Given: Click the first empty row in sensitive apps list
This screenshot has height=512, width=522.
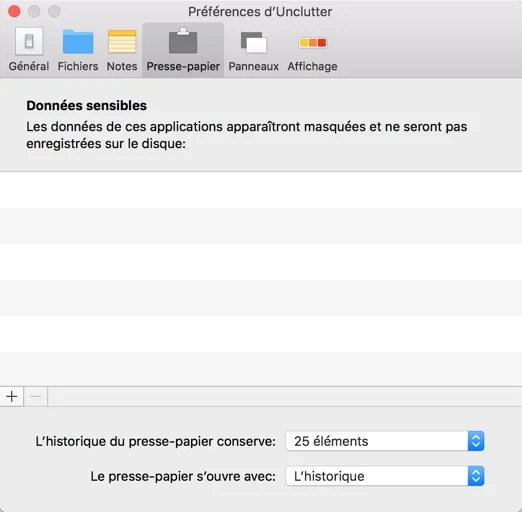Looking at the screenshot, I should pyautogui.click(x=261, y=190).
